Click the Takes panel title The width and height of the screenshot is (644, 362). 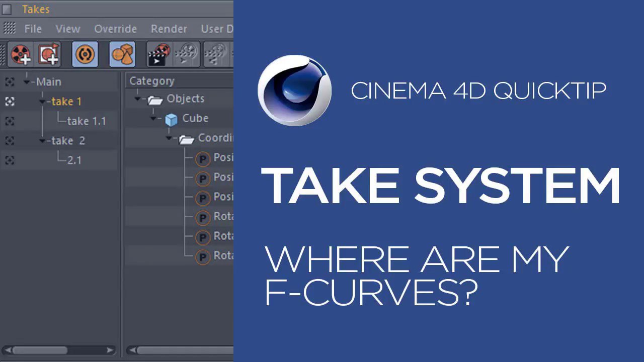tap(36, 9)
